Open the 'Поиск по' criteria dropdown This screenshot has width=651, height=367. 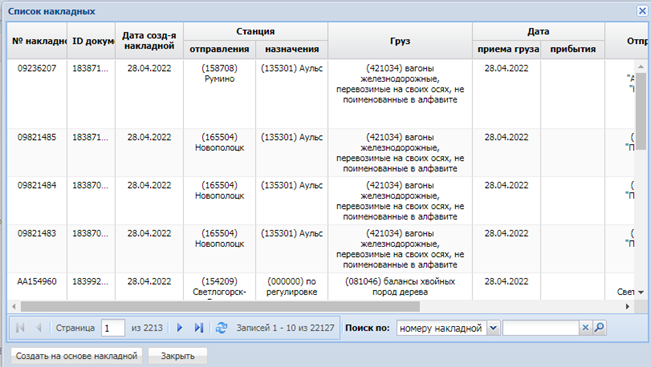[493, 328]
